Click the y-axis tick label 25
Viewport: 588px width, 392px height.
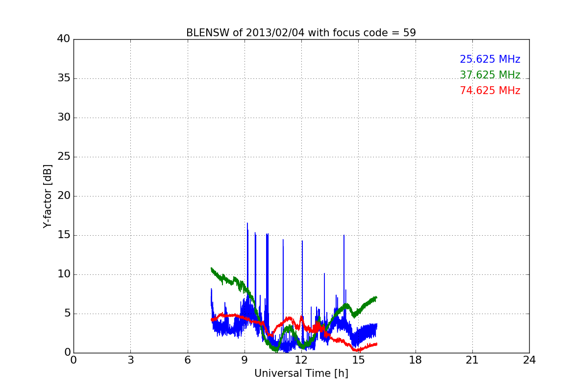click(x=63, y=157)
